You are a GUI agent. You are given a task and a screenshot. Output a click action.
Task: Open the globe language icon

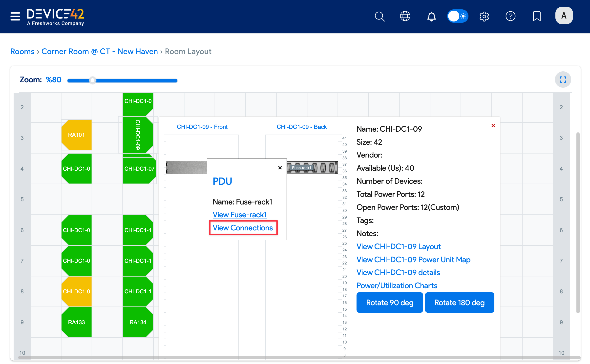405,16
